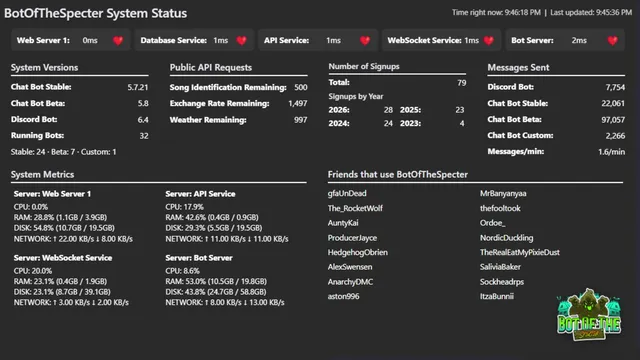Click the Server: Web Server 1 metrics title
This screenshot has width=640, height=360.
point(52,194)
